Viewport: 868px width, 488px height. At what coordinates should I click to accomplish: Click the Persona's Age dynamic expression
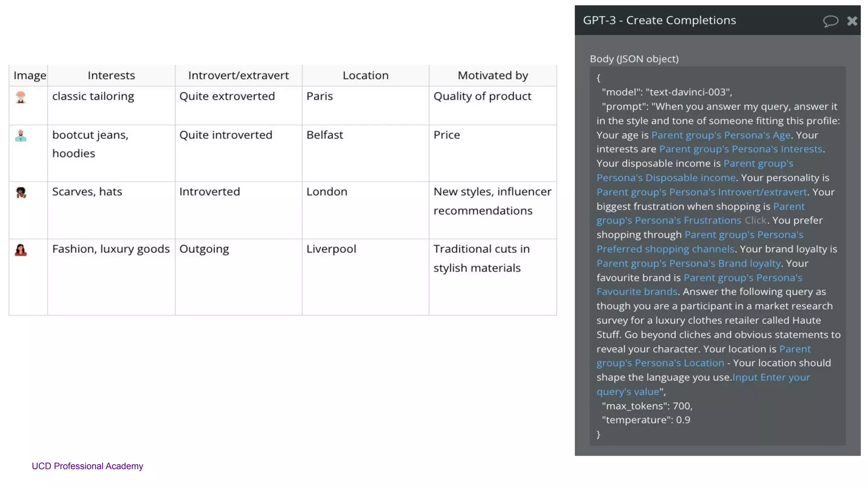pyautogui.click(x=721, y=135)
